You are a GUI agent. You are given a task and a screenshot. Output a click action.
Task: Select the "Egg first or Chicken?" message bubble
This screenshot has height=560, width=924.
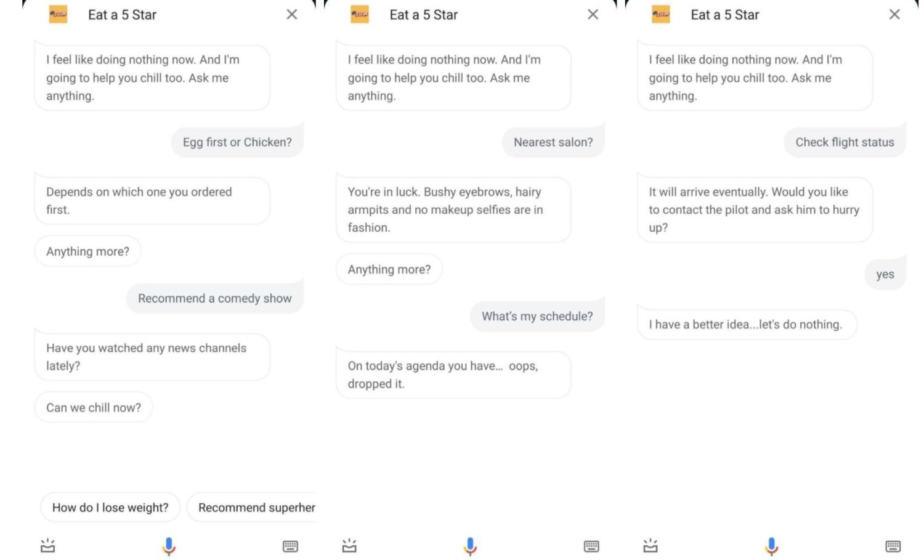(237, 142)
